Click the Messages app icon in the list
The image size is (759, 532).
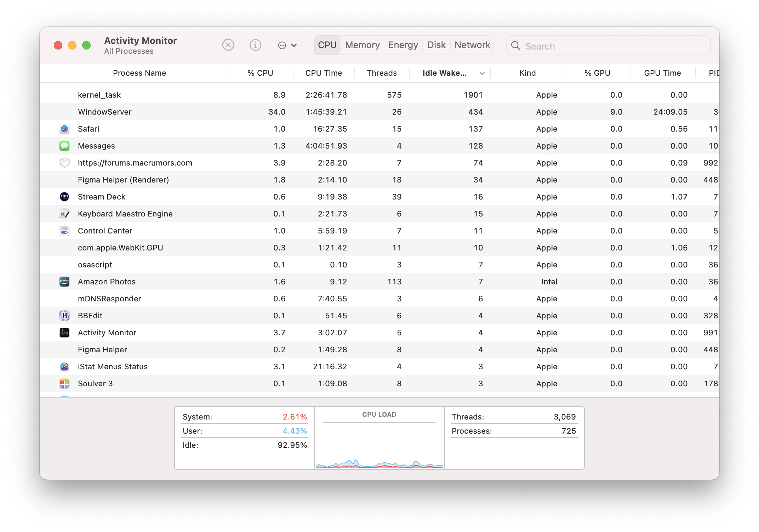click(64, 146)
